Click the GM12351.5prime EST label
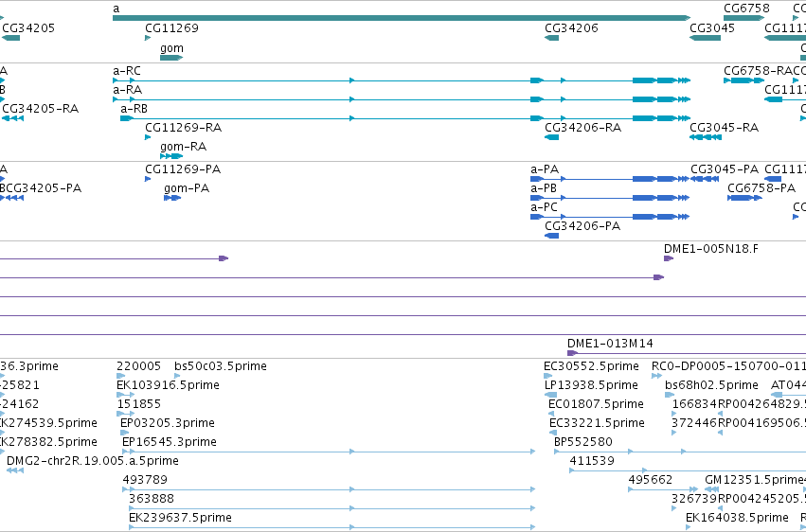This screenshot has height=532, width=806. coord(754,480)
